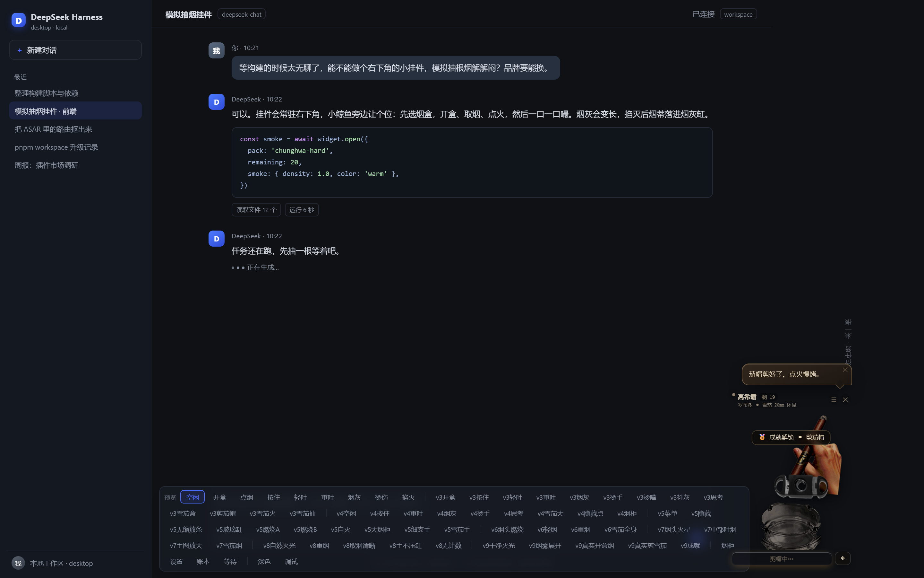Screen dimensions: 924x578
Task: Close the 高希霸 smoke widget
Action: tap(845, 399)
